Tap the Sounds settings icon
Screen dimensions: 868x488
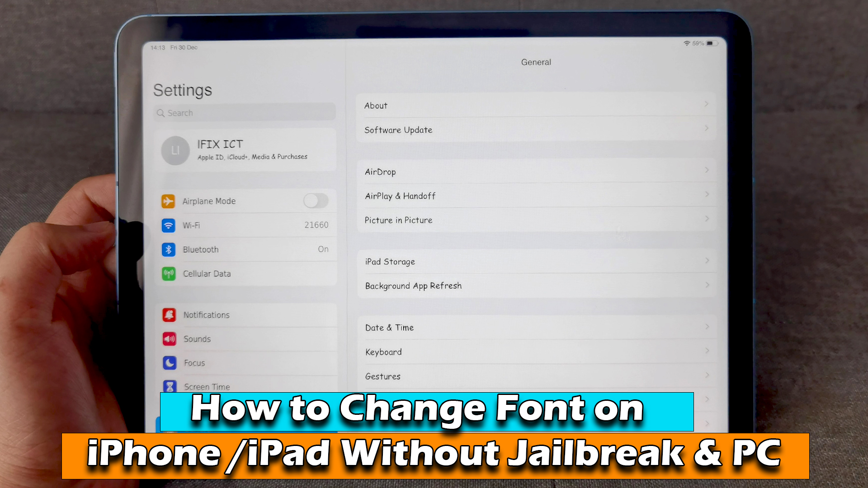[170, 338]
